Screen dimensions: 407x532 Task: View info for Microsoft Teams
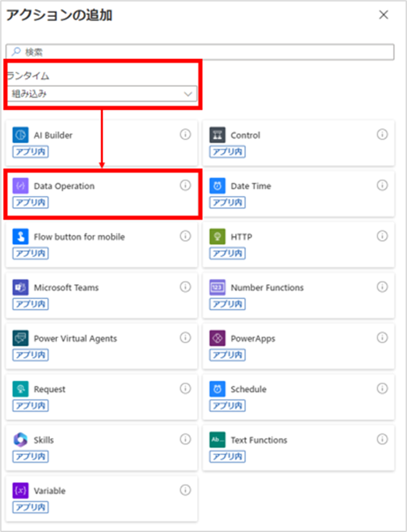185,287
